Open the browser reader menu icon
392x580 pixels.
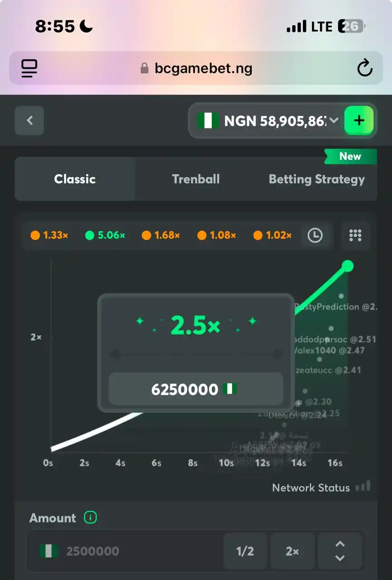point(29,68)
